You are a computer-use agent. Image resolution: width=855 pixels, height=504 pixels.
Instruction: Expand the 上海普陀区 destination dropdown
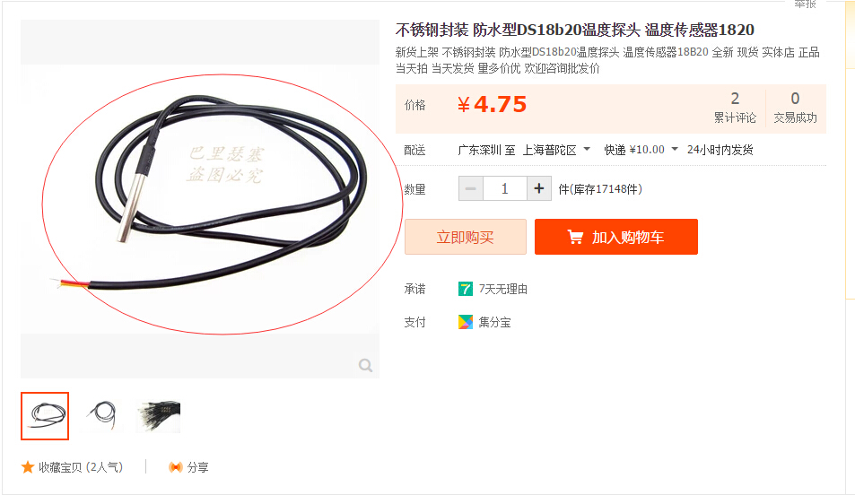(x=587, y=149)
